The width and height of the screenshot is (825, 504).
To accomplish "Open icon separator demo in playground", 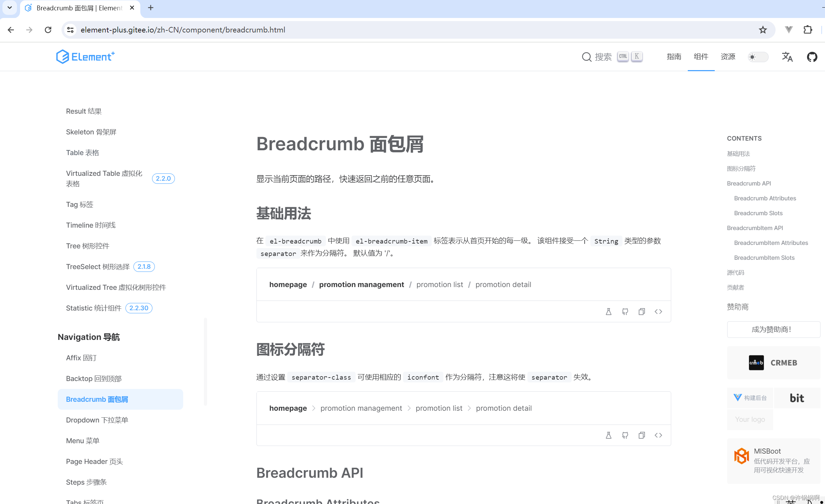I will [x=609, y=435].
